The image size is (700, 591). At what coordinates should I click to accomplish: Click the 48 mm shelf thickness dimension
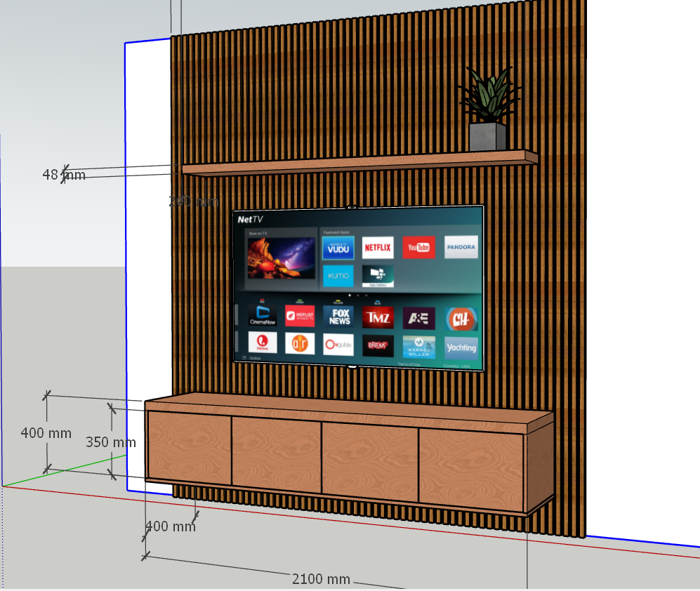[x=64, y=175]
